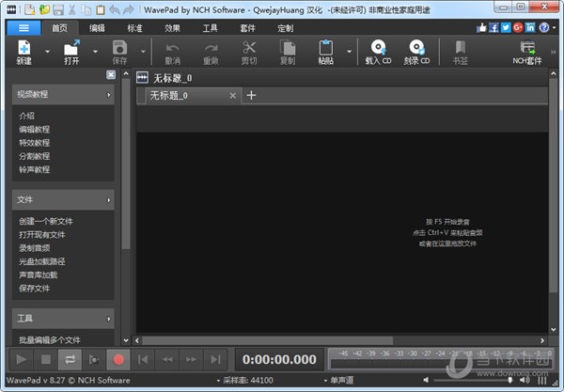Click the LinkedIn share icon
This screenshot has width=564, height=392.
530,27
